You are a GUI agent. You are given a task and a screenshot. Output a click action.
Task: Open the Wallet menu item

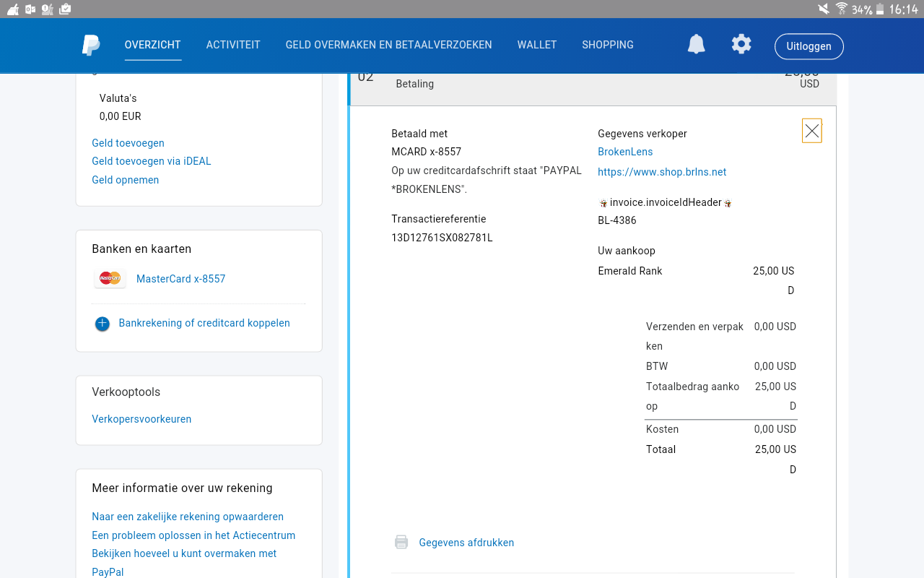pos(537,45)
